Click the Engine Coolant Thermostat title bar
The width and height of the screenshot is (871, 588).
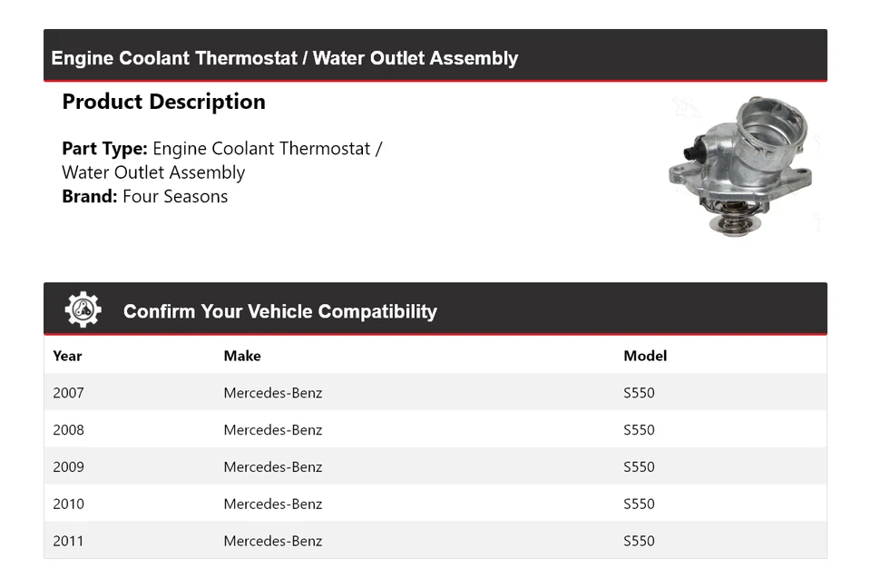point(284,58)
